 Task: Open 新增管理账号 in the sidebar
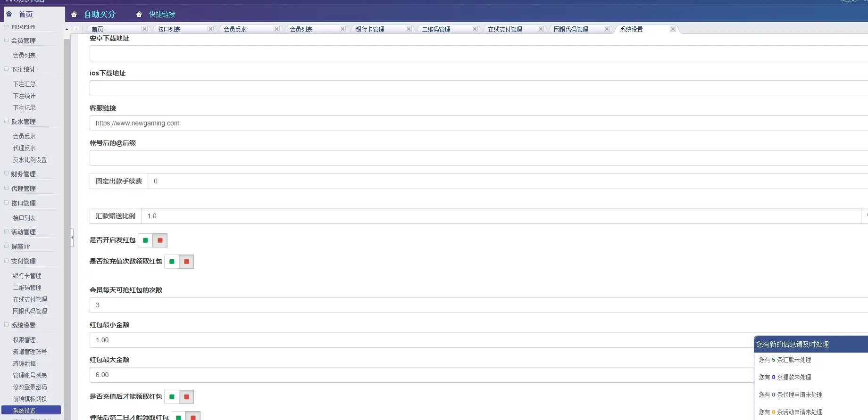[30, 352]
